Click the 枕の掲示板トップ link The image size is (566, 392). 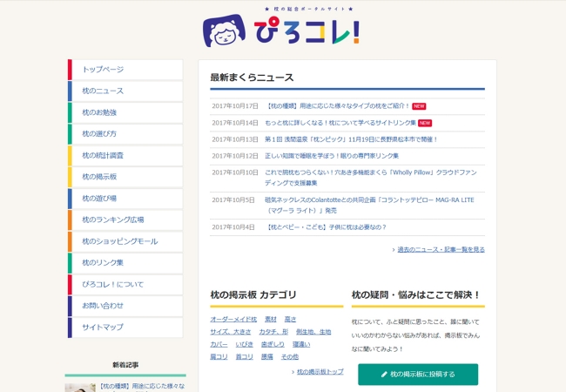(320, 371)
